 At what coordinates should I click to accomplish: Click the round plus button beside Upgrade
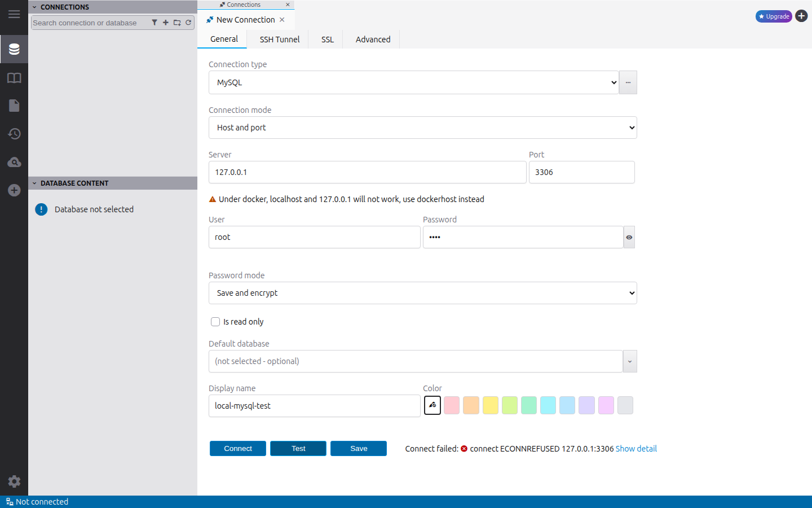point(801,16)
